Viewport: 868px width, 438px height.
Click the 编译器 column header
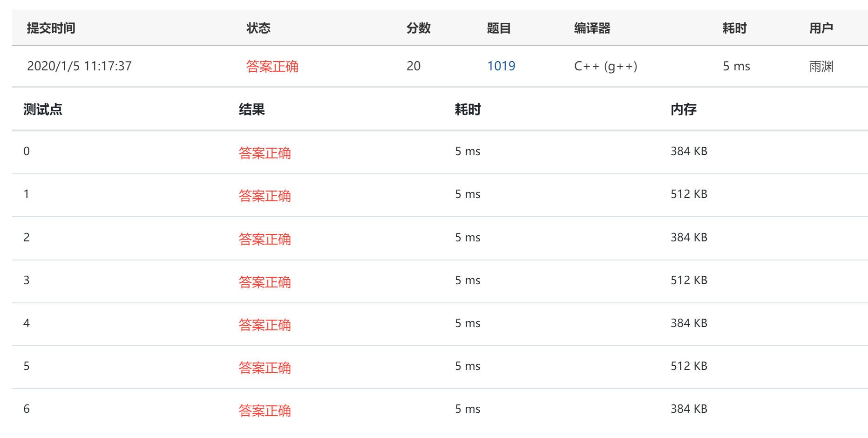coord(592,28)
